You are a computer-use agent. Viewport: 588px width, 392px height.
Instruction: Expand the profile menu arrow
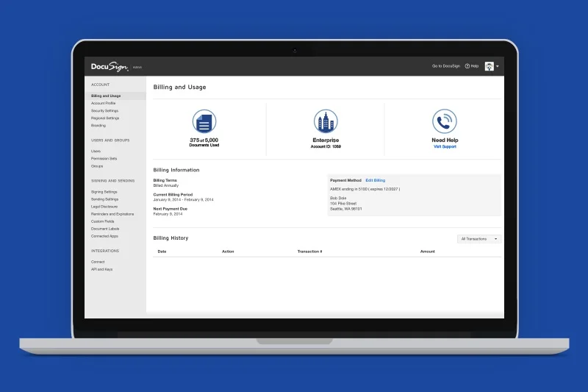[498, 66]
